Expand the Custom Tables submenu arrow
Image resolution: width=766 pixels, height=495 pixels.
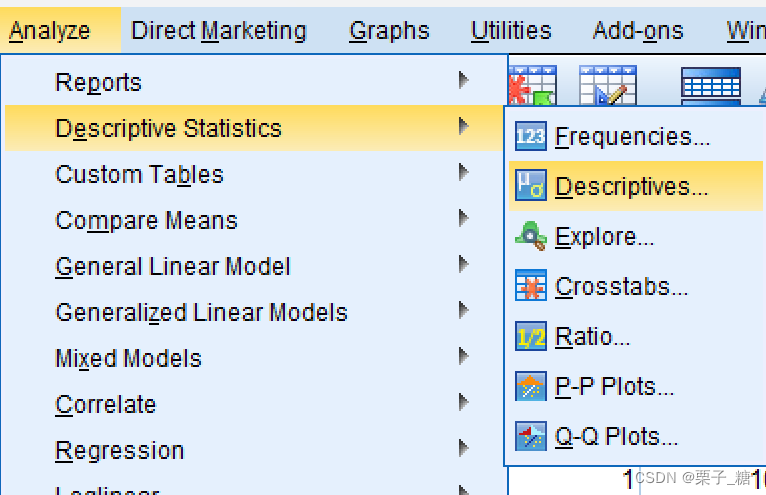464,172
